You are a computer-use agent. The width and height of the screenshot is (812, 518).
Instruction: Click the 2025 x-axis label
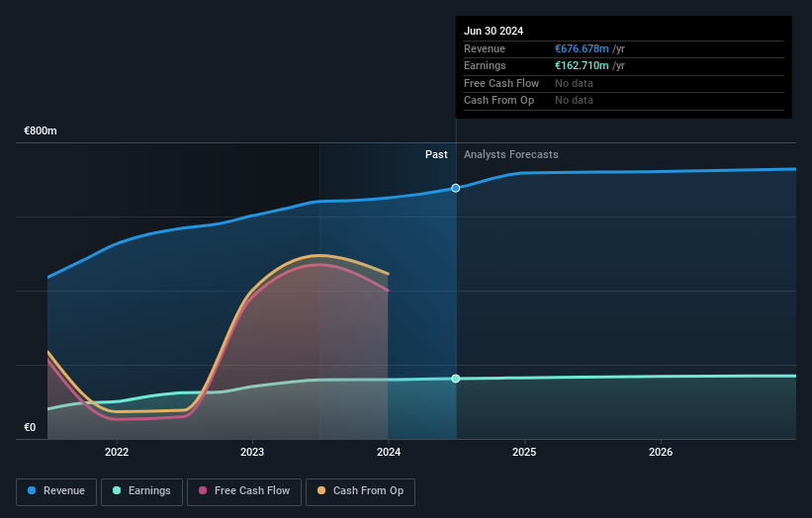click(524, 453)
